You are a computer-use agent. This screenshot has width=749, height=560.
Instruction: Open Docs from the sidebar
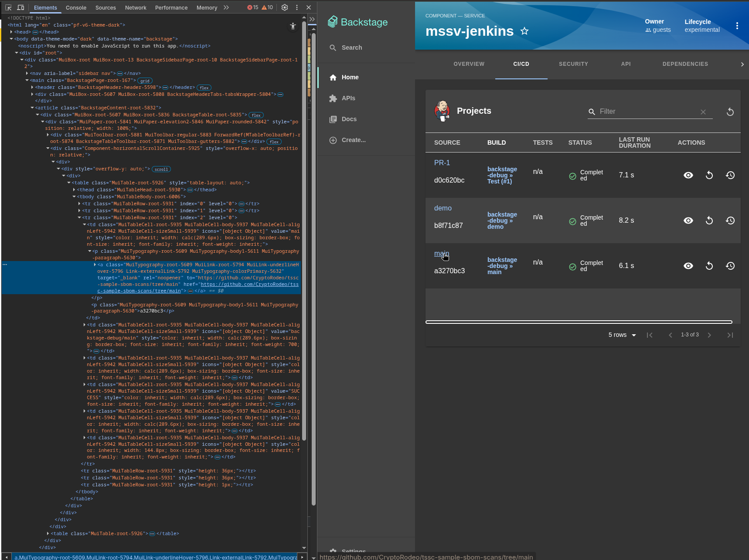click(349, 119)
